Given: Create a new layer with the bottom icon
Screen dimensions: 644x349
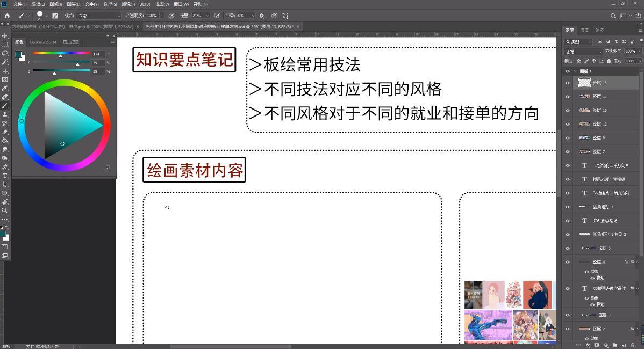Looking at the screenshot, I should [624, 345].
